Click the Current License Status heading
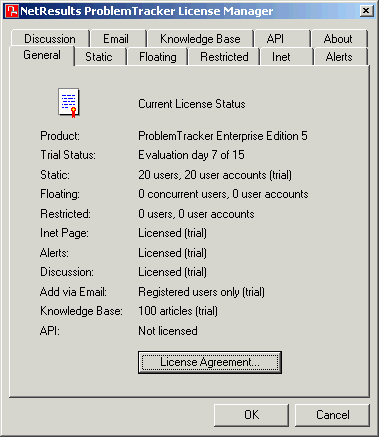The width and height of the screenshot is (379, 437). click(x=192, y=104)
